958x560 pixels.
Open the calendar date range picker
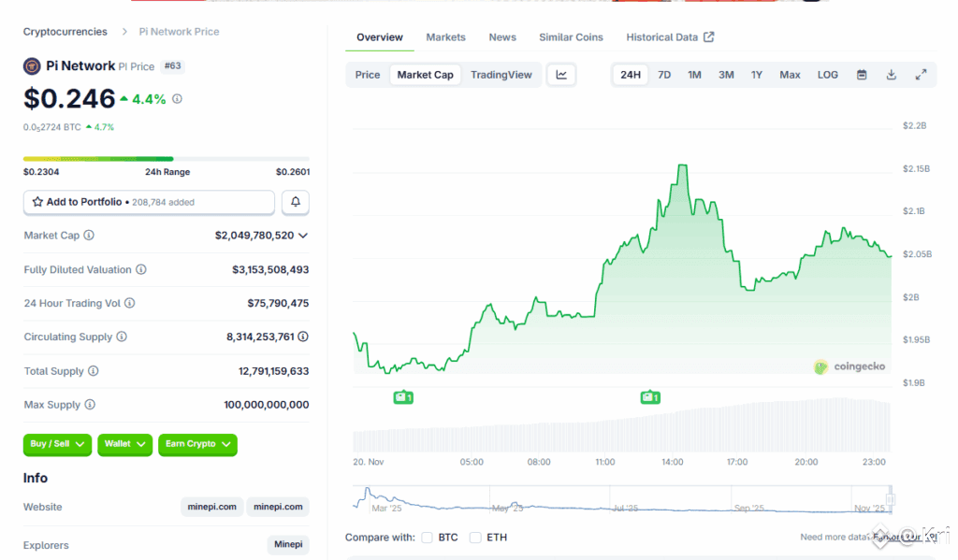862,75
